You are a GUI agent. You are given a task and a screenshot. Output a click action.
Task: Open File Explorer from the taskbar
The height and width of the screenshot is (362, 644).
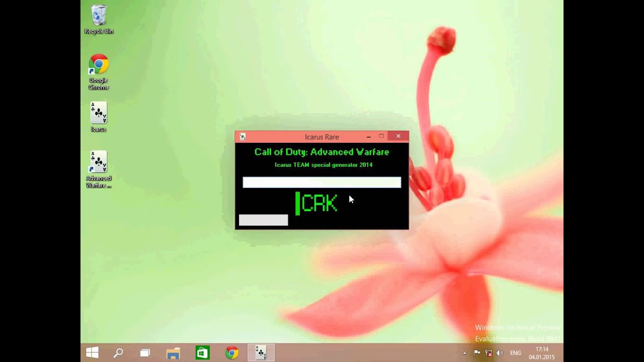click(x=173, y=353)
